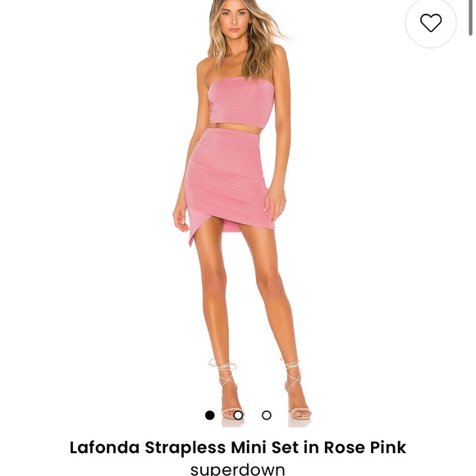
Task: Tap the pink wrap mini skirt in photo
Action: [x=227, y=182]
